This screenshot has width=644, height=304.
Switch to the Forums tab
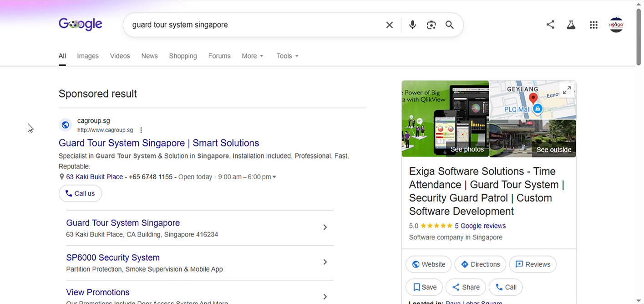[219, 56]
